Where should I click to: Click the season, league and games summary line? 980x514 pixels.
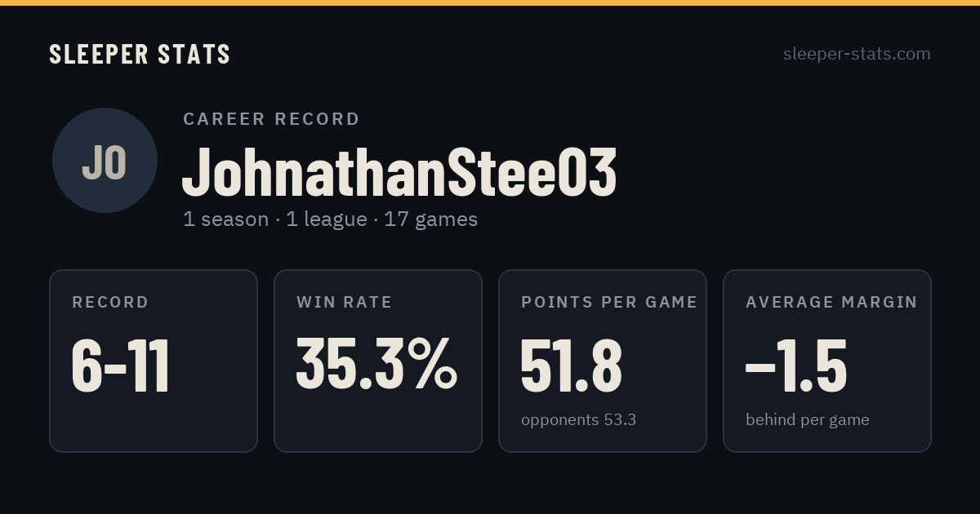tap(330, 219)
